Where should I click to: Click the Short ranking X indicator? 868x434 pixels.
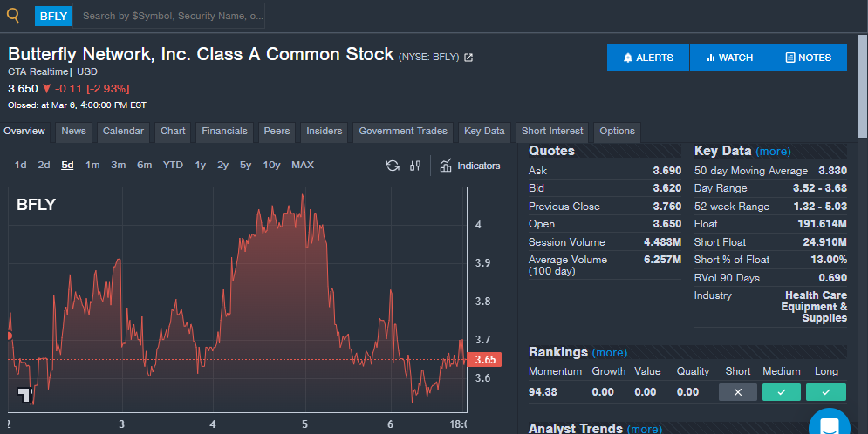click(x=738, y=392)
